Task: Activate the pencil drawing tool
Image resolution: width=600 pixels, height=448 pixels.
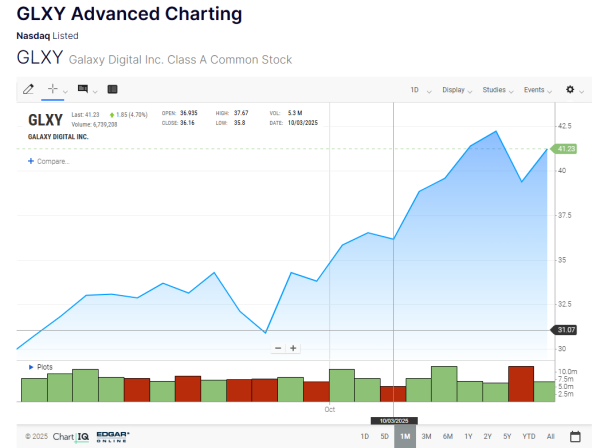Action: pos(28,89)
